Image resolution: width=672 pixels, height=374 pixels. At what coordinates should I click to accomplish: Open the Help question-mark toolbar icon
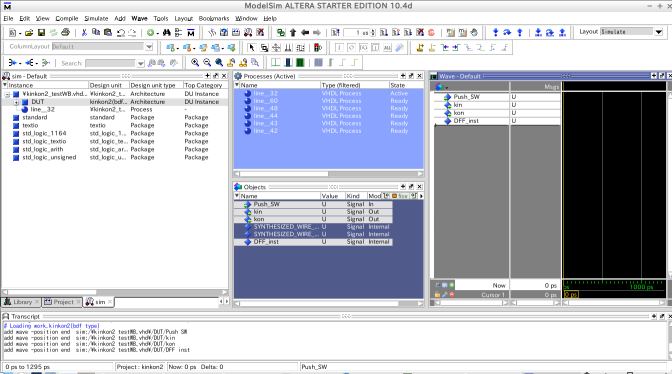click(224, 33)
